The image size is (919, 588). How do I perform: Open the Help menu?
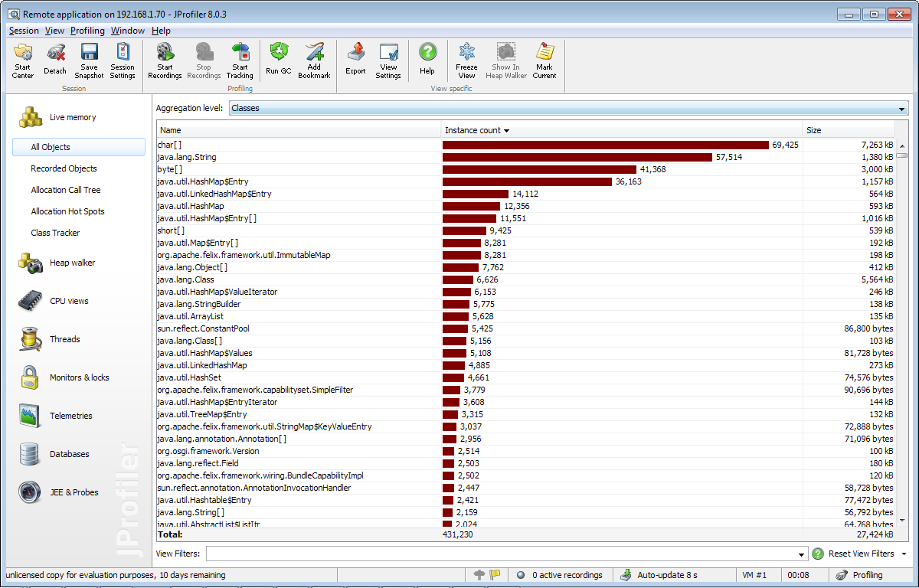pos(161,31)
